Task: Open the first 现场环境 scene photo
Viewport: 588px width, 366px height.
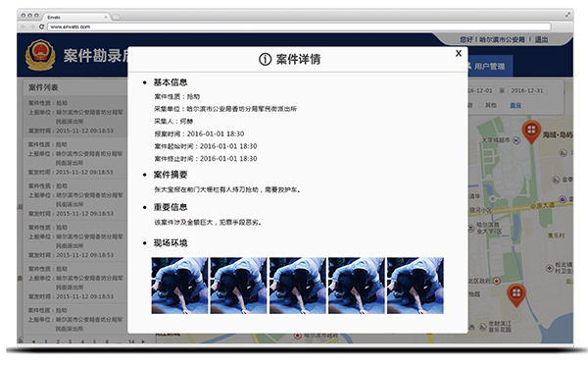Action: [179, 286]
